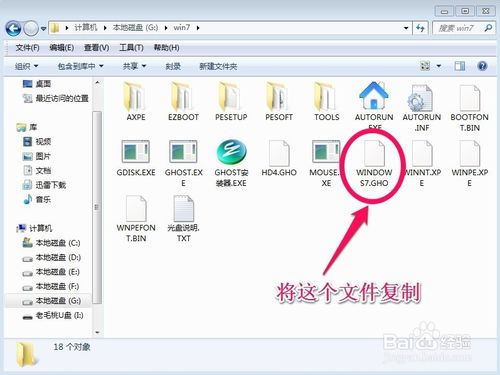500x375 pixels.
Task: Expand the breadcrumb arrow after win7
Action: (198, 28)
